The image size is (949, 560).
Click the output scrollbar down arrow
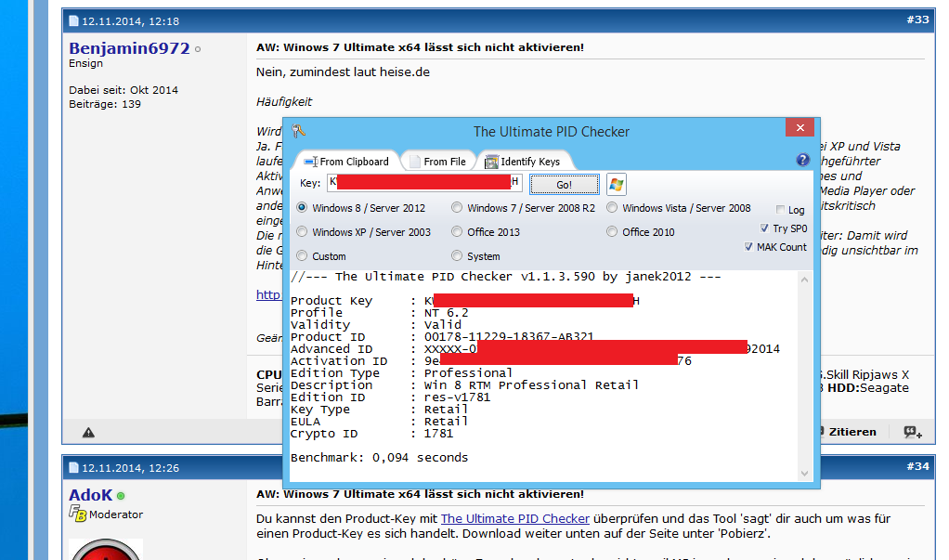[x=804, y=474]
